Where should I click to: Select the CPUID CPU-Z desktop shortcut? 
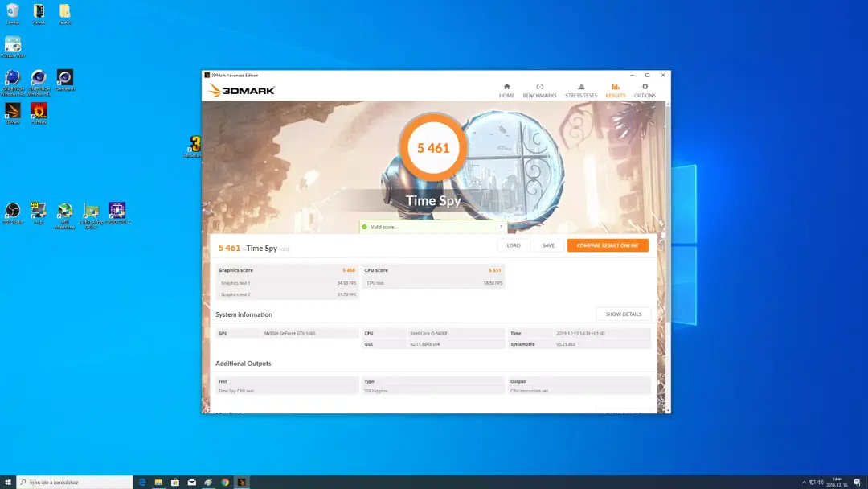[x=117, y=214]
